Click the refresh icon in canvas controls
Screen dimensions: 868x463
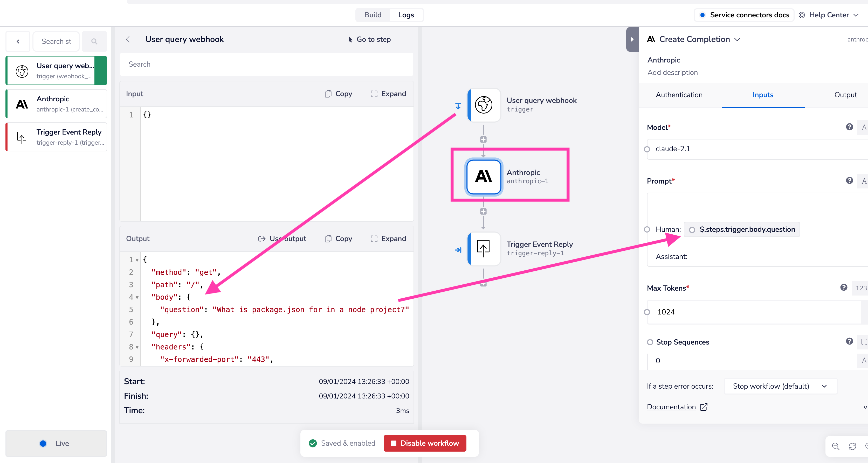point(852,446)
